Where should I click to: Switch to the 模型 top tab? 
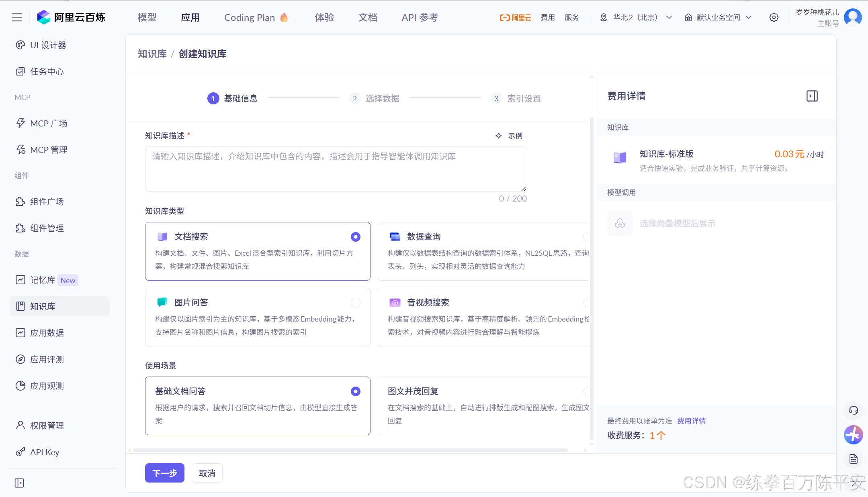click(147, 17)
